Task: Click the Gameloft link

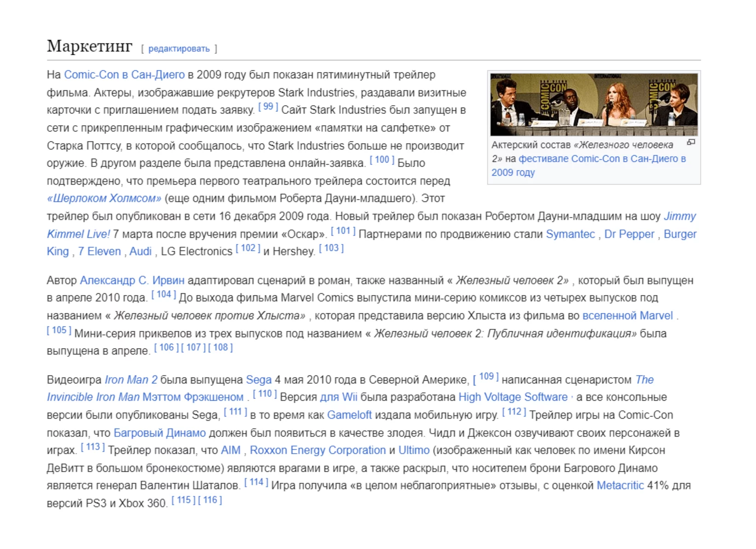Action: (x=349, y=415)
